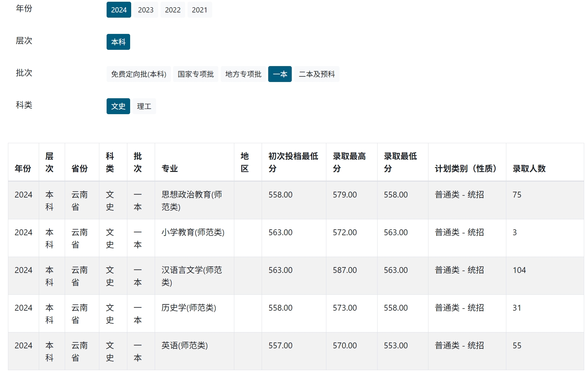Select the 国家专项批 batch
Screen dimensions: 588x375
click(196, 74)
